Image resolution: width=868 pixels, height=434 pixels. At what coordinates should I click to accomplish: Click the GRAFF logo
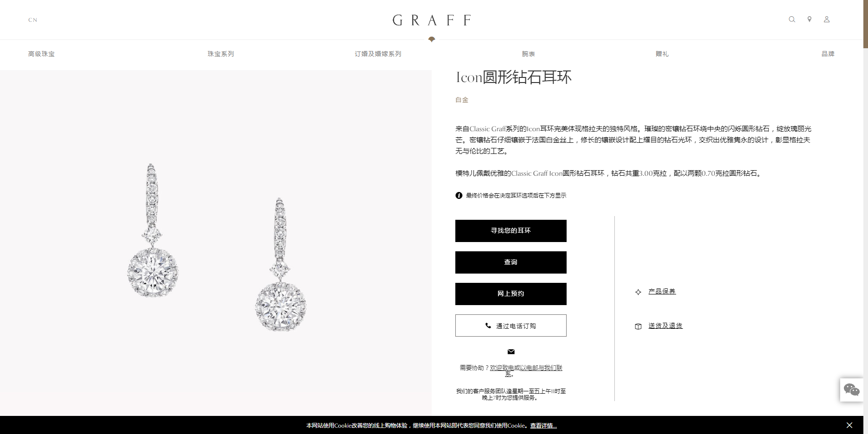click(432, 20)
